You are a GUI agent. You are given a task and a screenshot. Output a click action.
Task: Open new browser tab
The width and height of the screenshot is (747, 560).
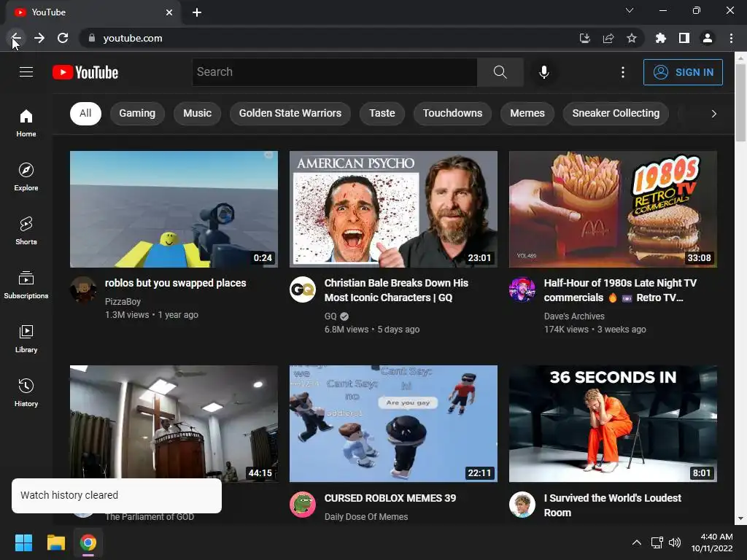point(197,12)
